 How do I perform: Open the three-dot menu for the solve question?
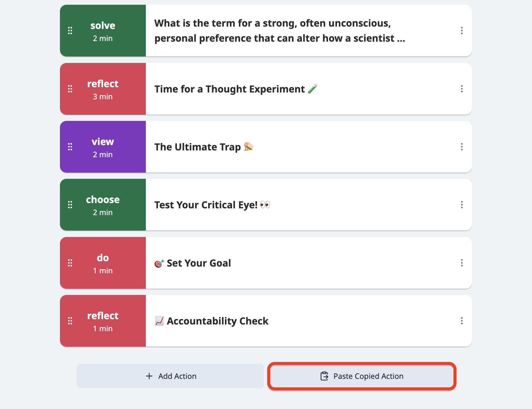(x=462, y=31)
